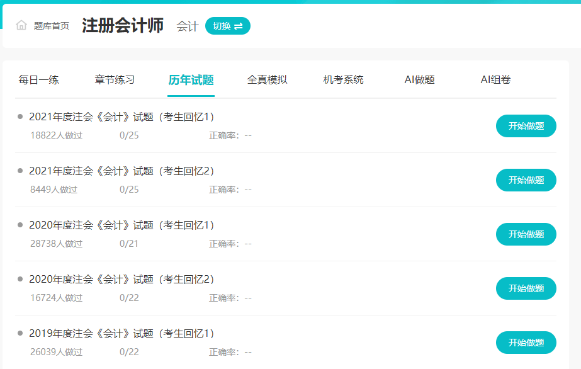The image size is (581, 369).
Task: Click the 8449人做过 count
Action: click(x=54, y=190)
